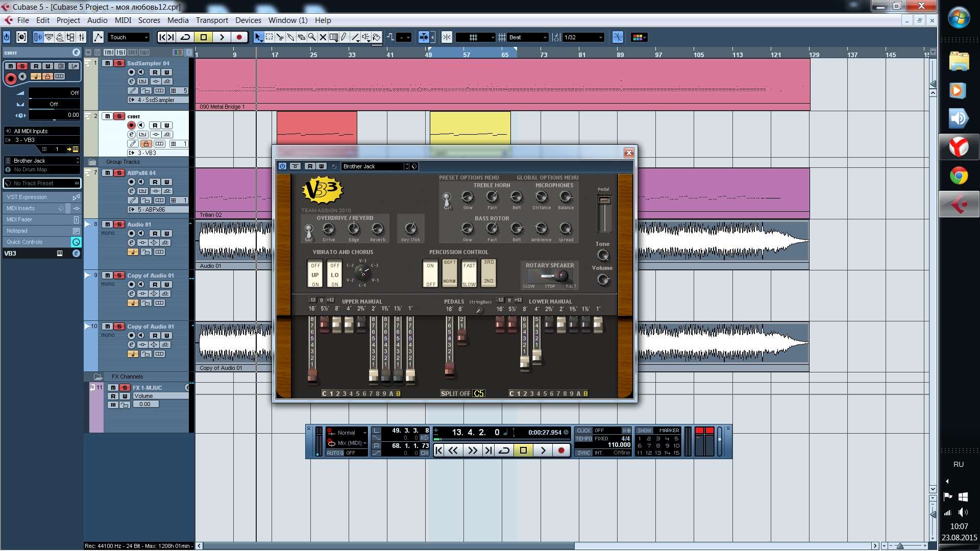Open the Project menu
This screenshot has width=980, height=551.
click(68, 20)
